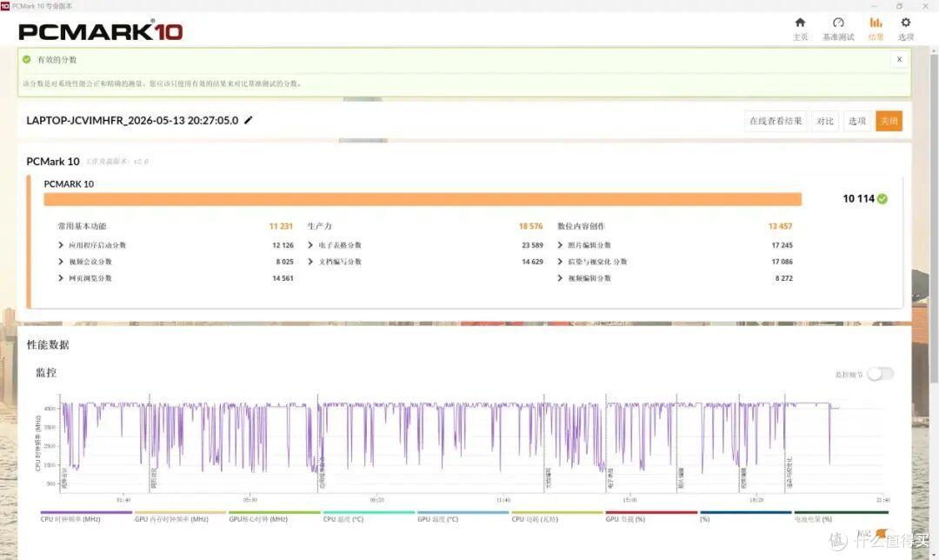Viewport: 939px width, 560px height.
Task: Click the result name LAPTOP-JCVIMHFR text
Action: coord(132,120)
